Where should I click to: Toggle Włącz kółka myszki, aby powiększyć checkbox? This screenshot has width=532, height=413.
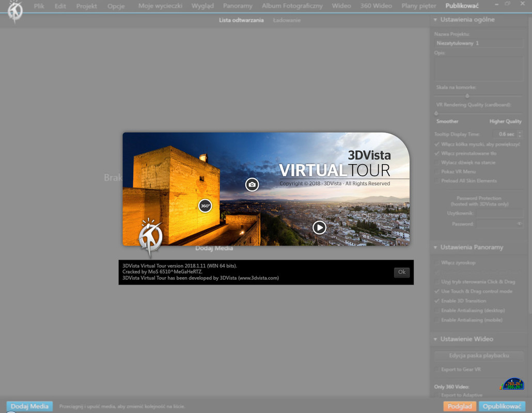click(436, 144)
